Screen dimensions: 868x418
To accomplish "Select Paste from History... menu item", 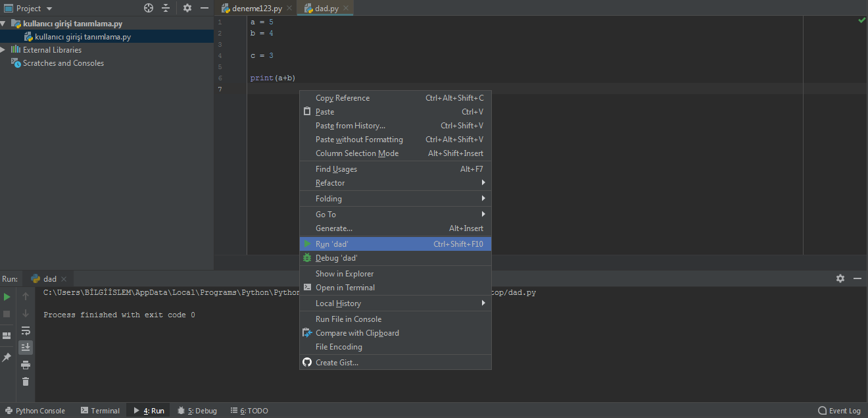I will click(395, 126).
